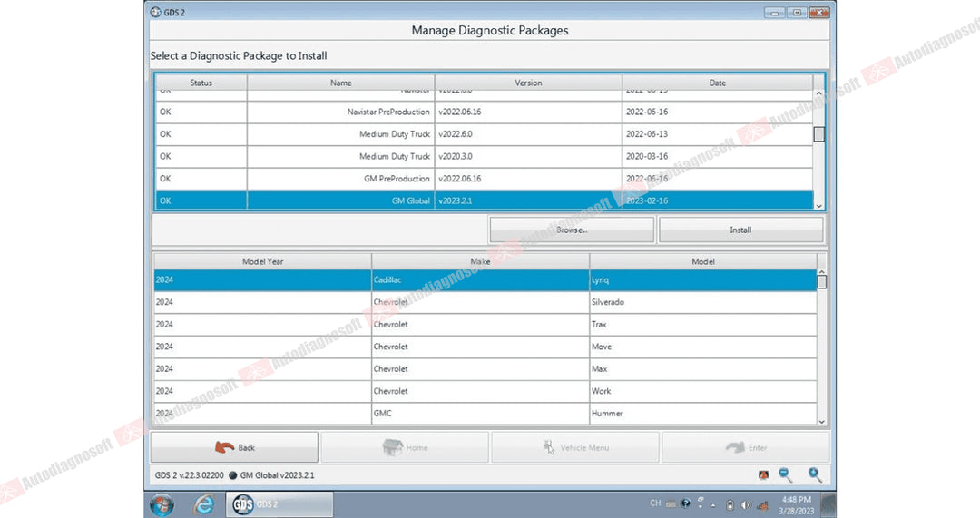
Task: Click the zoom out magnifier icon
Action: coord(786,474)
